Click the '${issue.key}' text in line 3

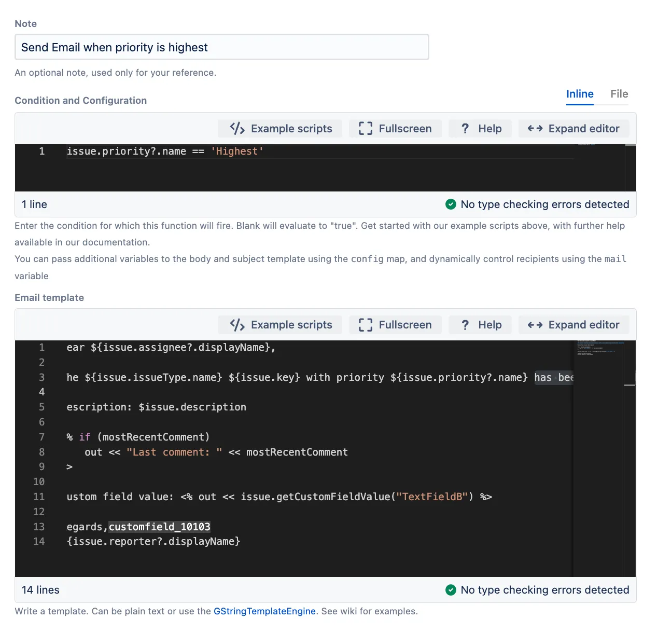coord(264,377)
